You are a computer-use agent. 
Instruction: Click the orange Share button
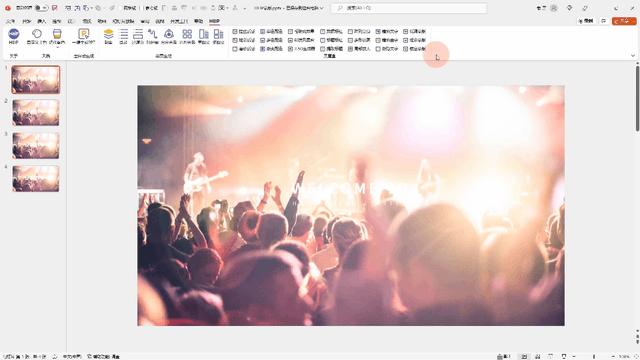tap(624, 21)
